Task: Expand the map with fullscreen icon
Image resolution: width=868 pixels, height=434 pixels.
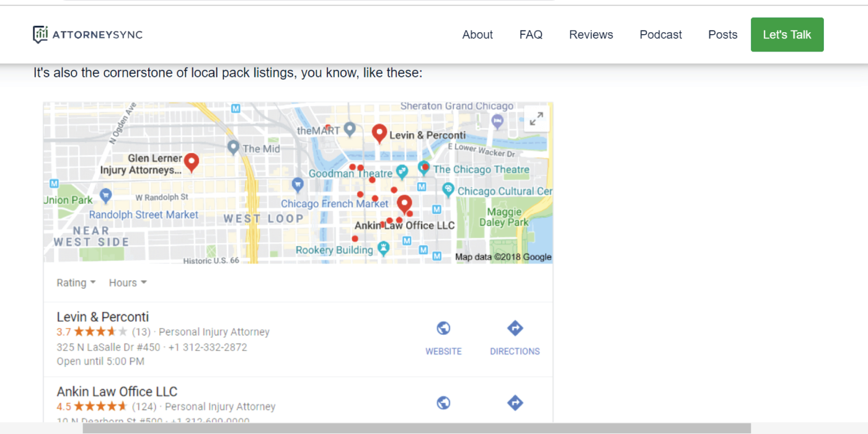Action: 536,118
